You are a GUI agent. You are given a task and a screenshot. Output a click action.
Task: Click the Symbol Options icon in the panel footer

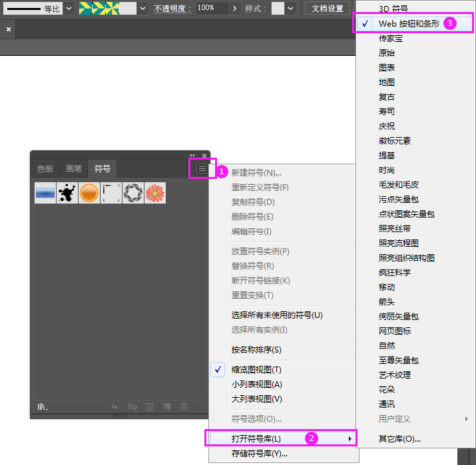pyautogui.click(x=149, y=406)
